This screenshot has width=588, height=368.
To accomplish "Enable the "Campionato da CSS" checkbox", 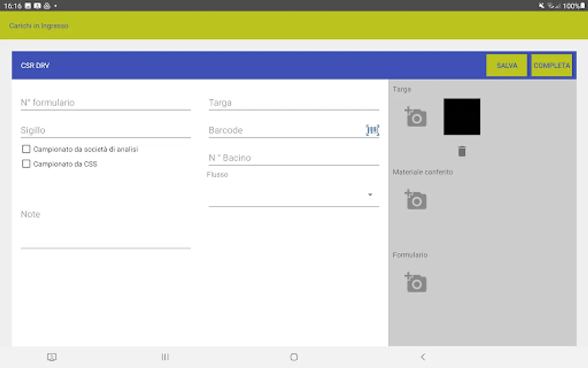I will coord(26,164).
